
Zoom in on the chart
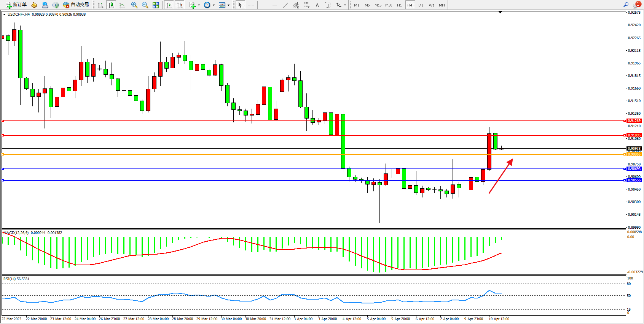tap(134, 5)
